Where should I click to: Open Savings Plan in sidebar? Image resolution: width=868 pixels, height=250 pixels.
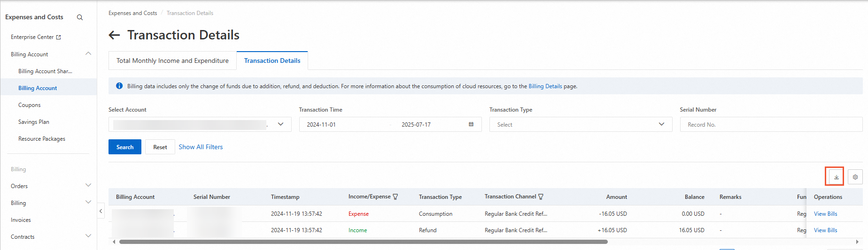pyautogui.click(x=34, y=122)
